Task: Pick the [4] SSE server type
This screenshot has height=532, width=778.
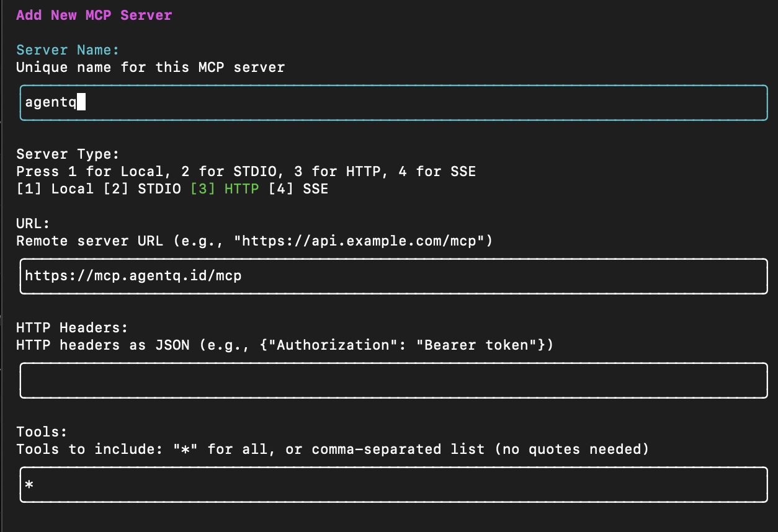Action: (x=298, y=188)
